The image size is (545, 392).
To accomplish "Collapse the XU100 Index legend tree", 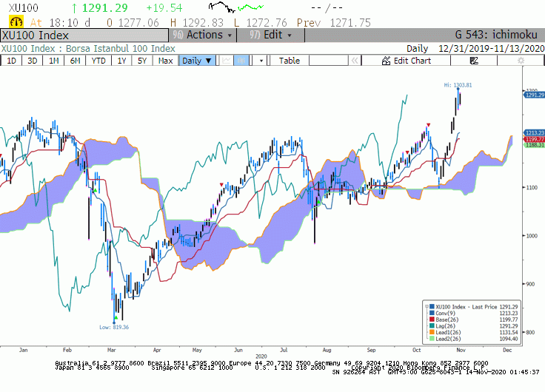I will click(x=427, y=307).
